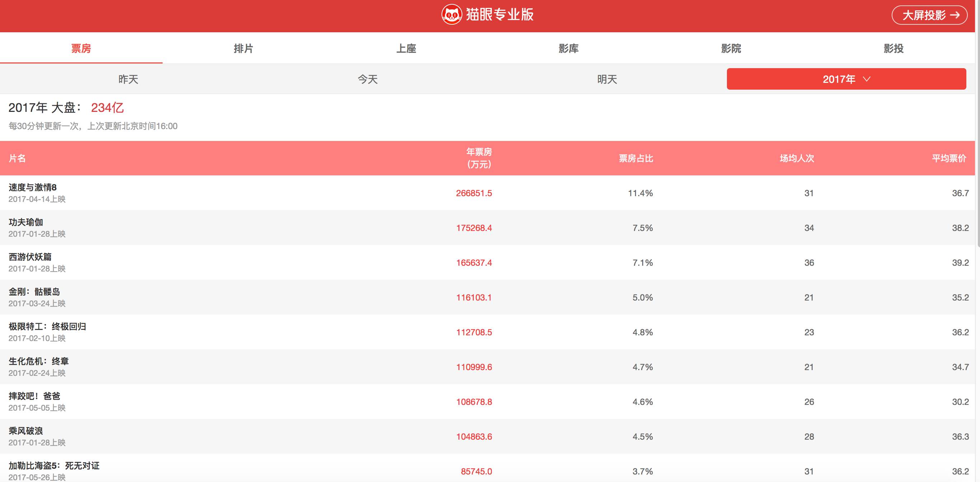Select the 金刚:骷髅岛 row
The height and width of the screenshot is (482, 980).
(x=34, y=292)
